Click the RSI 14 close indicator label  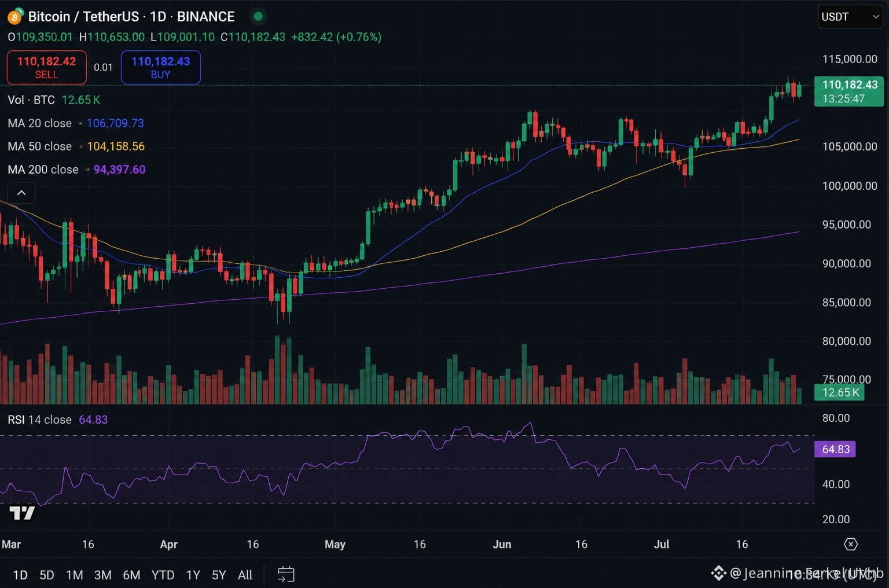click(x=39, y=420)
